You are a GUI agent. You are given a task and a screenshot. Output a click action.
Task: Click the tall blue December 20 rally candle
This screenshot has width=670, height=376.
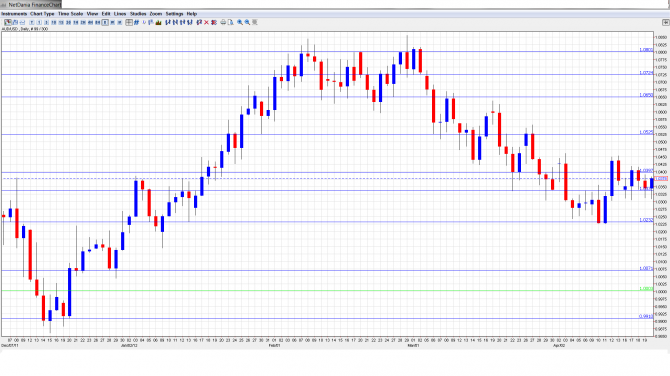click(x=70, y=292)
